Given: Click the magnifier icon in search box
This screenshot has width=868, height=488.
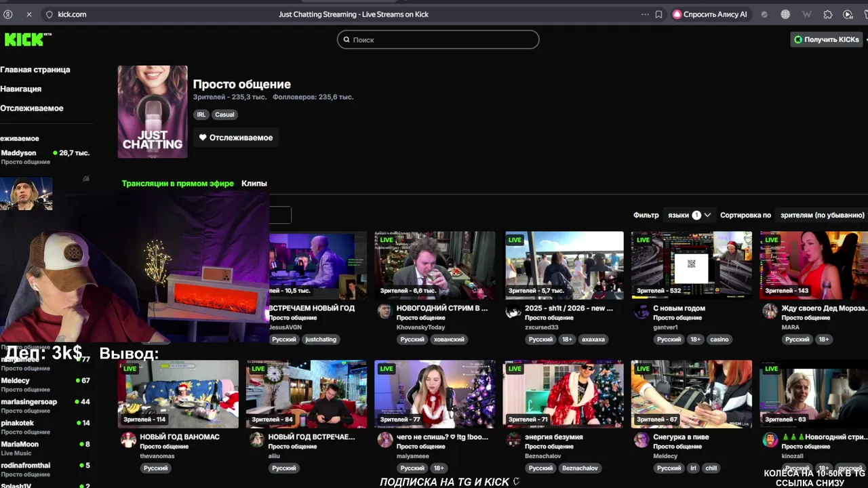Looking at the screenshot, I should click(347, 40).
